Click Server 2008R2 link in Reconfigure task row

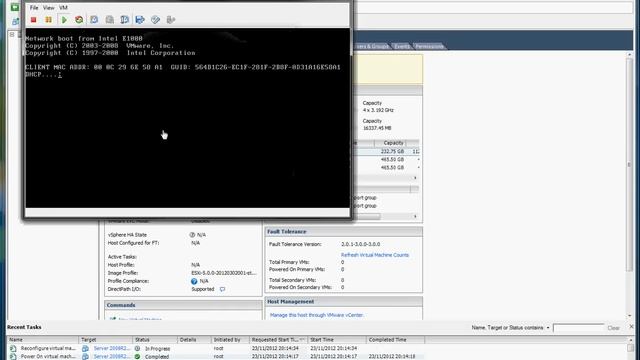tap(111, 349)
